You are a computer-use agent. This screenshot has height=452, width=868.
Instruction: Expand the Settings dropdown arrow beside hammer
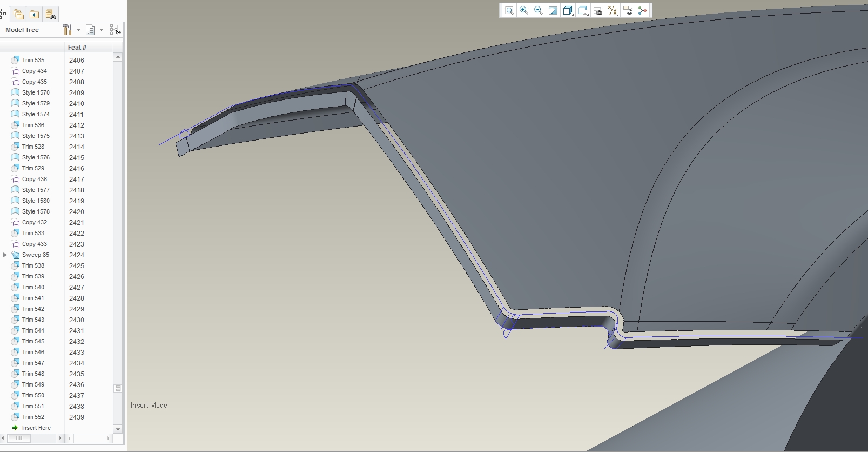click(x=78, y=30)
